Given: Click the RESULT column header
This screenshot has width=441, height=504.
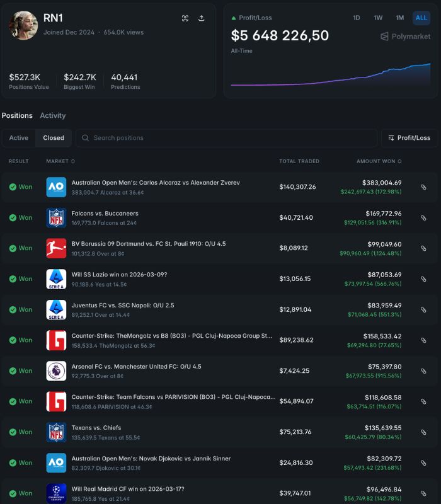Looking at the screenshot, I should pos(18,161).
